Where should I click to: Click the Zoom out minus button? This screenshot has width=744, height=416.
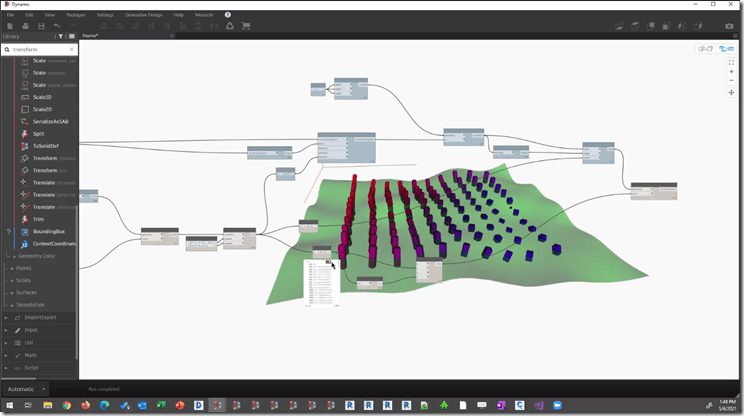point(732,82)
